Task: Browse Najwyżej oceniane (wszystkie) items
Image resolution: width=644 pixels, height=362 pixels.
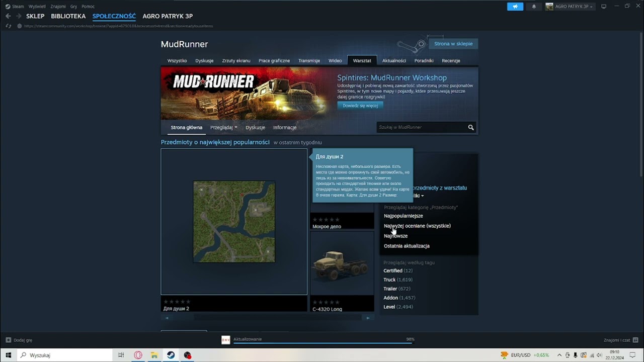Action: (x=417, y=226)
